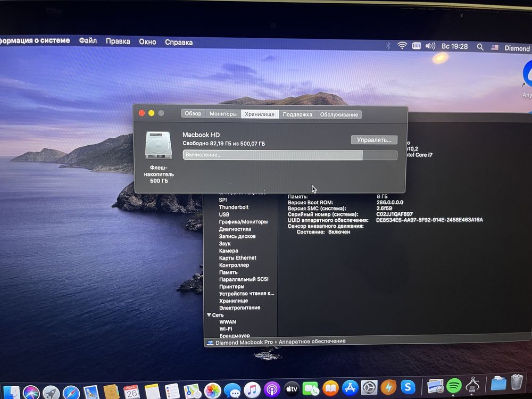Open Trash in the Dock
532x399 pixels.
(517, 383)
